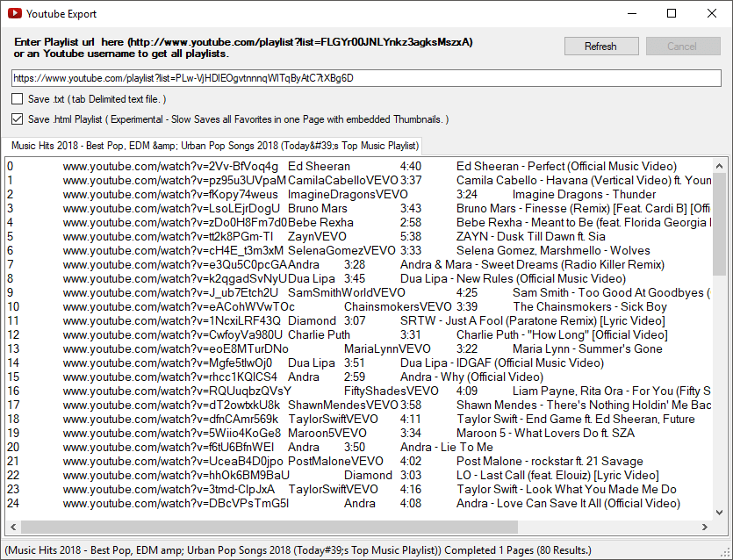
Task: Click channel name FiftyShadesVEVO
Action: pyautogui.click(x=392, y=391)
